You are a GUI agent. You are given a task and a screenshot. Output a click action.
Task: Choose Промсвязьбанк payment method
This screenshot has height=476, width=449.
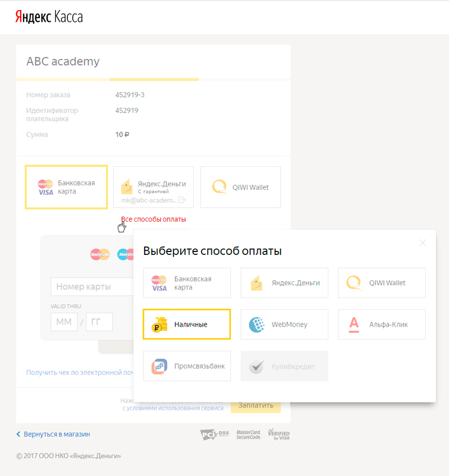point(187,366)
